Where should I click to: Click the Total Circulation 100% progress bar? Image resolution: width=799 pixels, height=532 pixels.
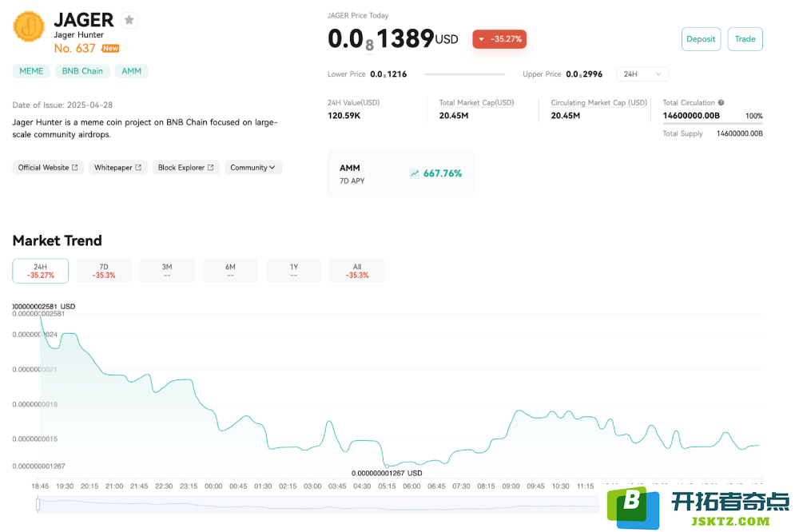pyautogui.click(x=713, y=123)
